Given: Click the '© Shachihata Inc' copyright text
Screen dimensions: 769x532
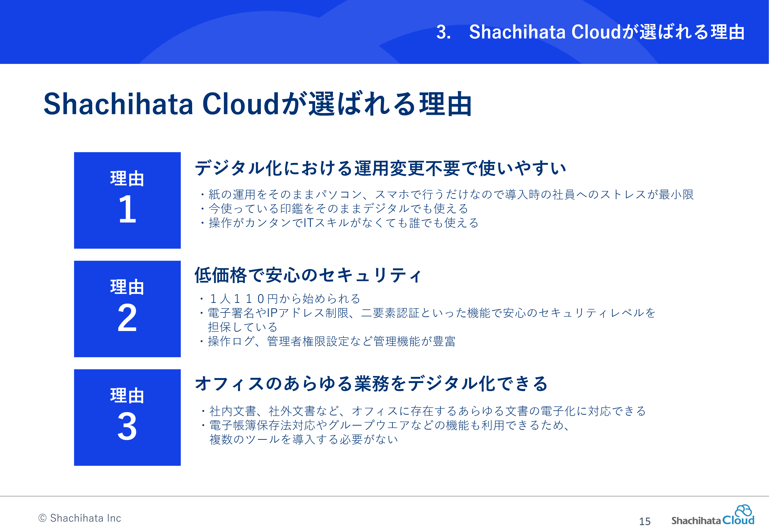Looking at the screenshot, I should point(80,518).
